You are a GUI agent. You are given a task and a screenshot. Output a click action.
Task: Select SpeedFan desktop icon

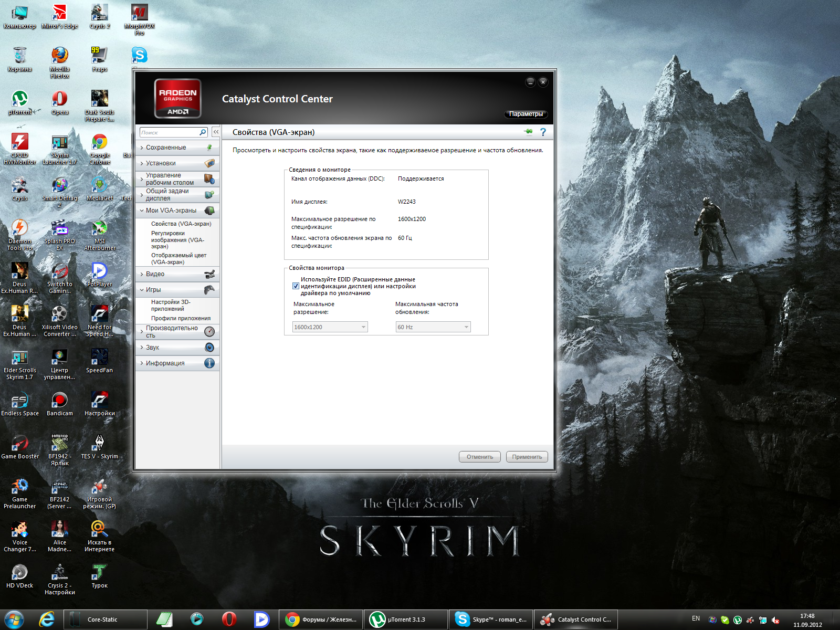coord(100,361)
